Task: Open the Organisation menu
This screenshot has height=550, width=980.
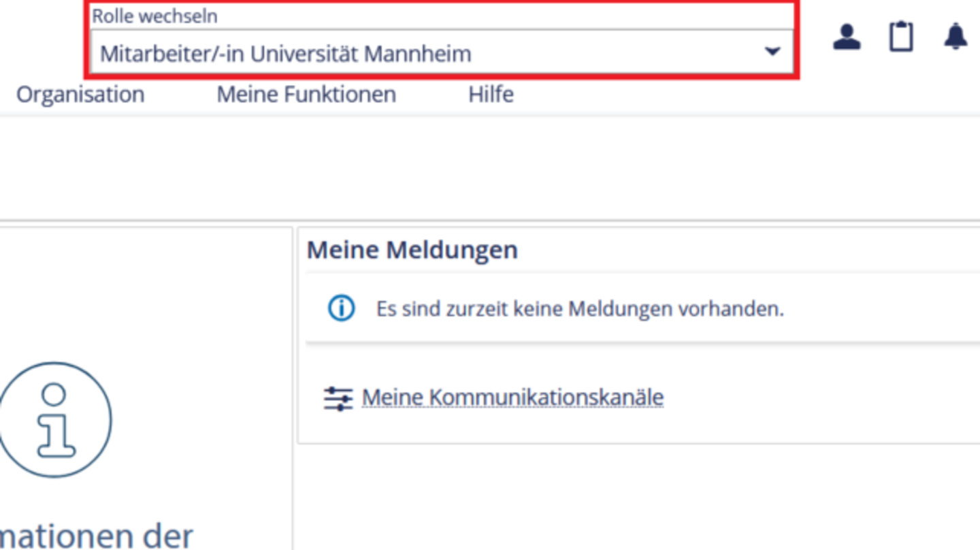Action: 80,94
